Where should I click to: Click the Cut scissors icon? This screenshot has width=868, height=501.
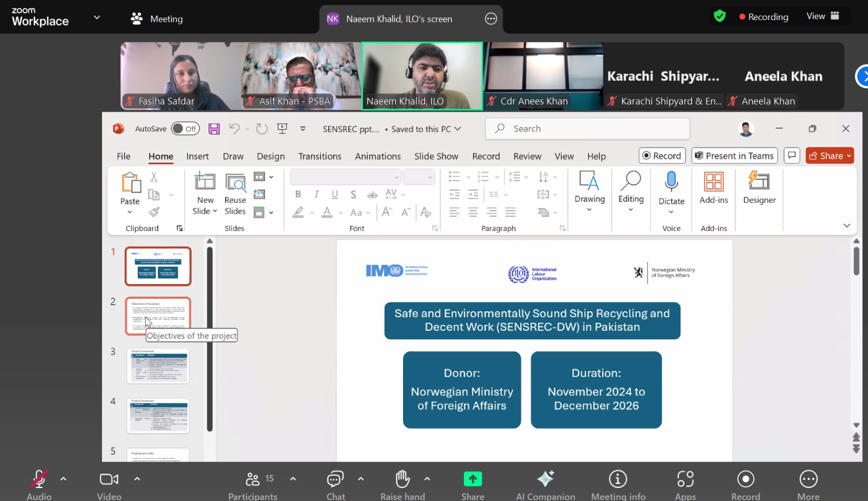click(x=154, y=177)
